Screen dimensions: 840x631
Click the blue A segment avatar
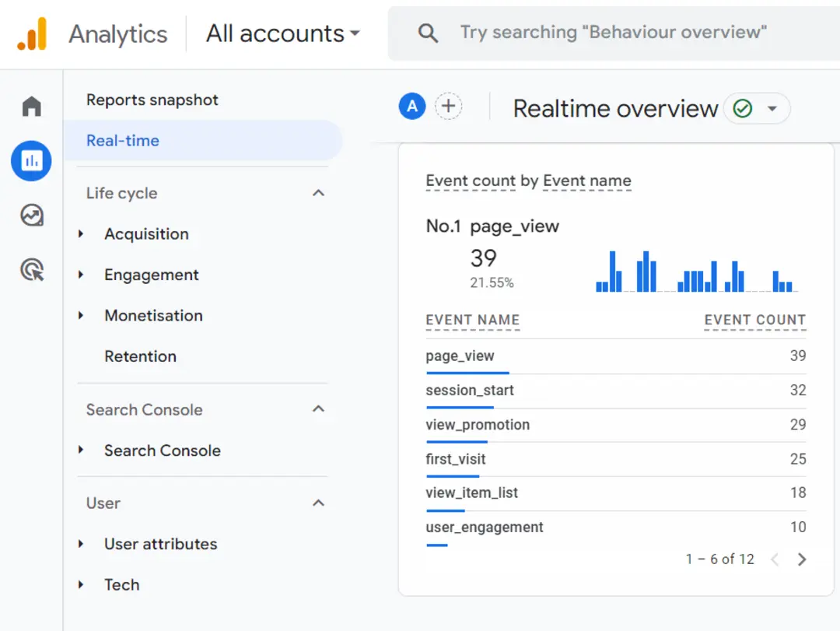click(x=412, y=106)
